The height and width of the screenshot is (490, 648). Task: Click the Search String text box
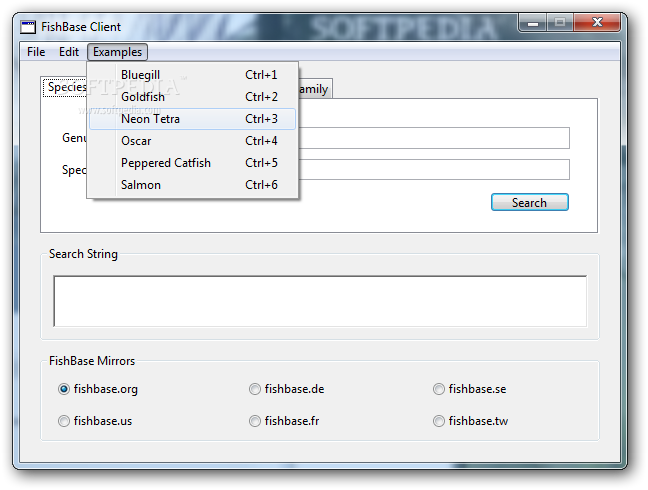coord(320,301)
